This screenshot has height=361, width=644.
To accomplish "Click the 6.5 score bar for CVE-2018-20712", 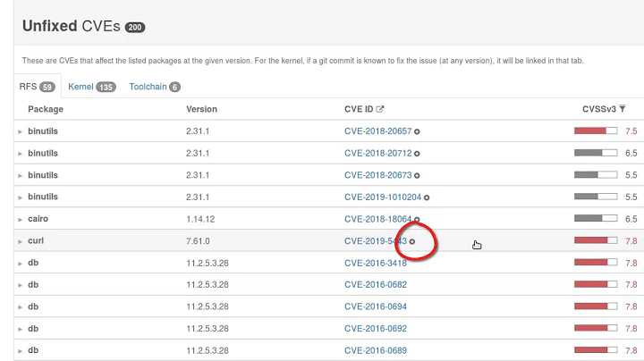I will 596,153.
